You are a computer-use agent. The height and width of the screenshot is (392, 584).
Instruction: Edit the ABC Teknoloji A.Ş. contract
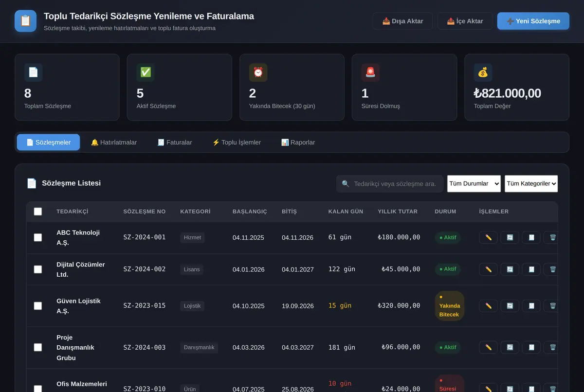click(x=488, y=237)
